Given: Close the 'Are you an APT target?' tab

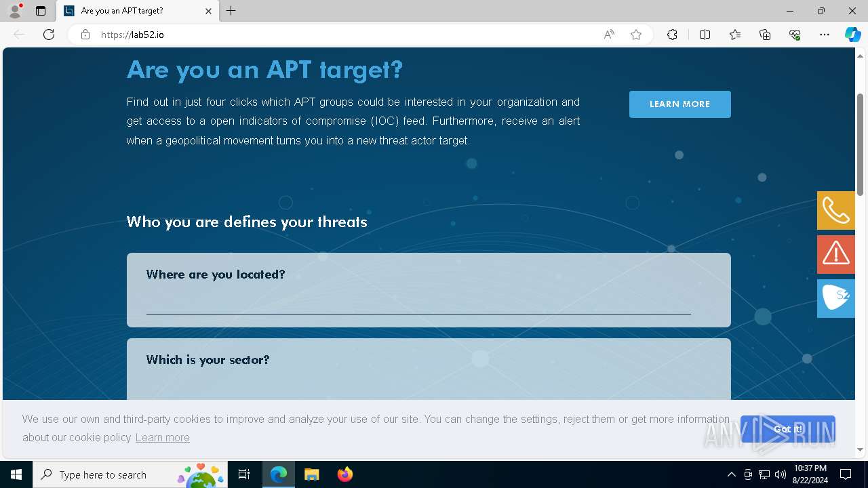Looking at the screenshot, I should click(x=208, y=11).
